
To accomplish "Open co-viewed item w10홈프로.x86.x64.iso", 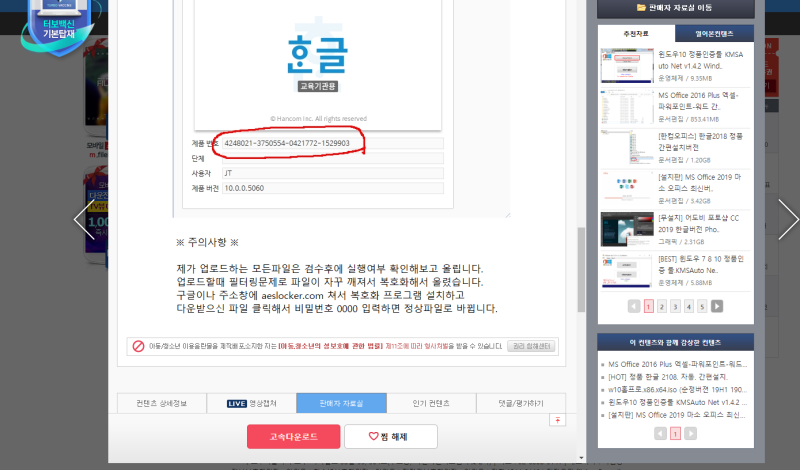I will [x=678, y=389].
